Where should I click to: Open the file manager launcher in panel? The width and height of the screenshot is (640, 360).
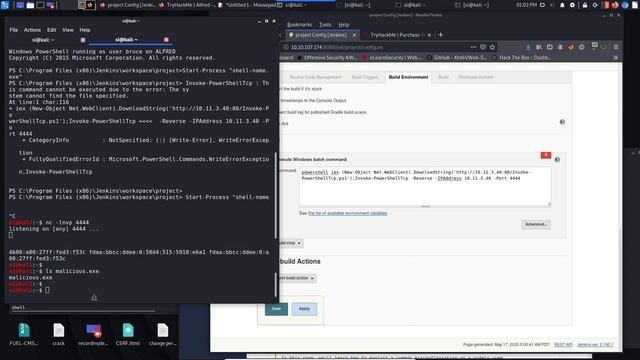[30, 5]
